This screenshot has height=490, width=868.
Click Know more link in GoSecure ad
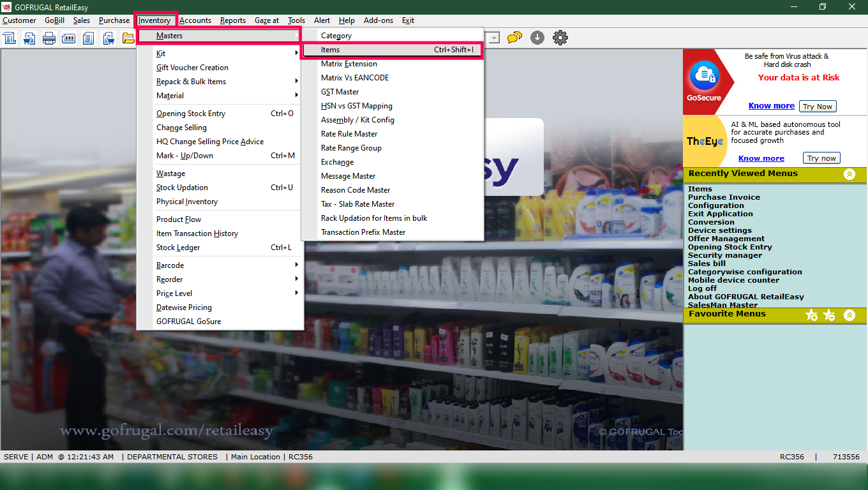pos(772,106)
